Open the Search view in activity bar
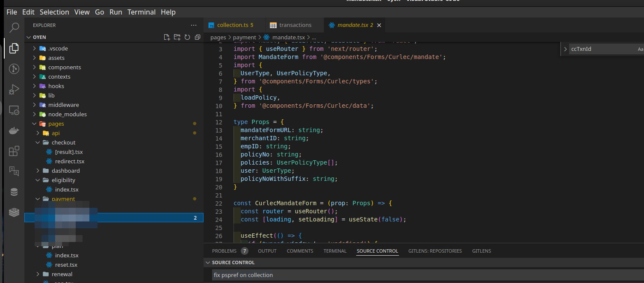 pos(14,28)
